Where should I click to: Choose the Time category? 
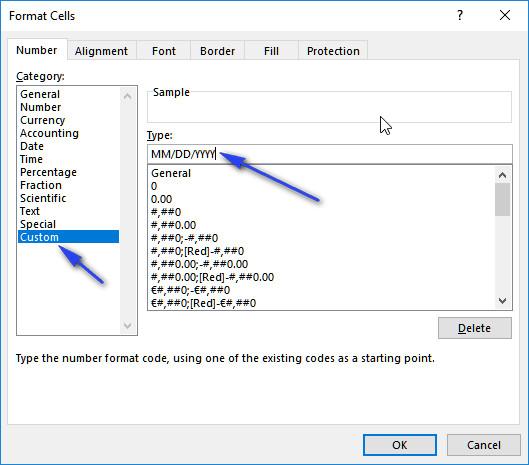pyautogui.click(x=68, y=159)
